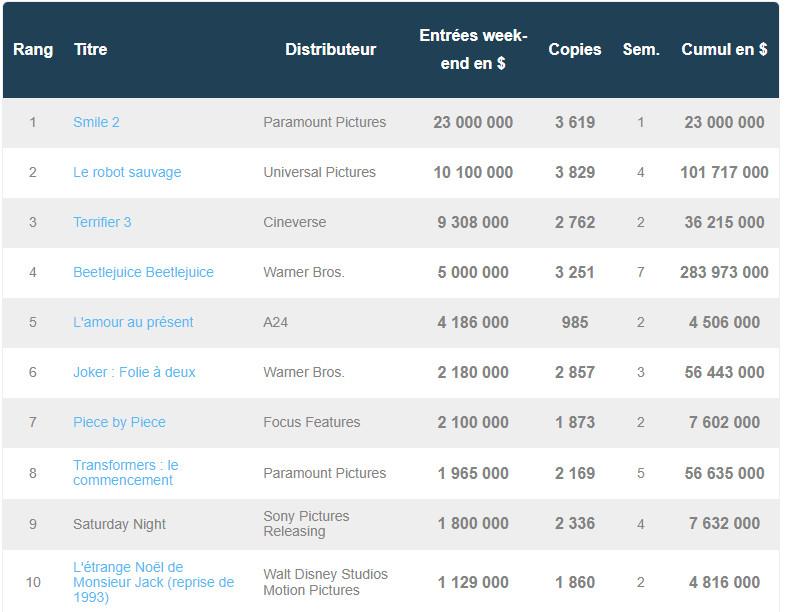786x612 pixels.
Task: Open Joker : Folie à deux link
Action: [x=134, y=372]
